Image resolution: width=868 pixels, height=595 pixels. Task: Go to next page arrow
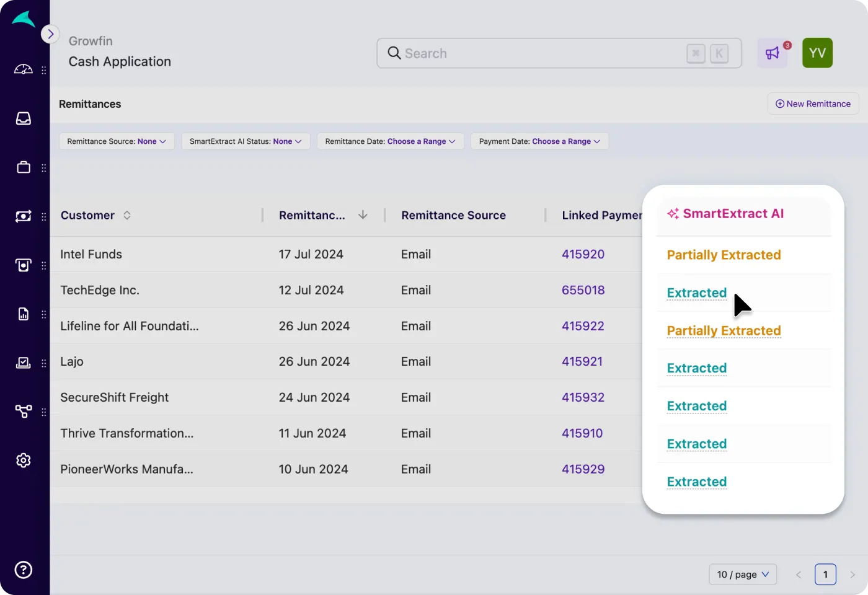point(852,575)
